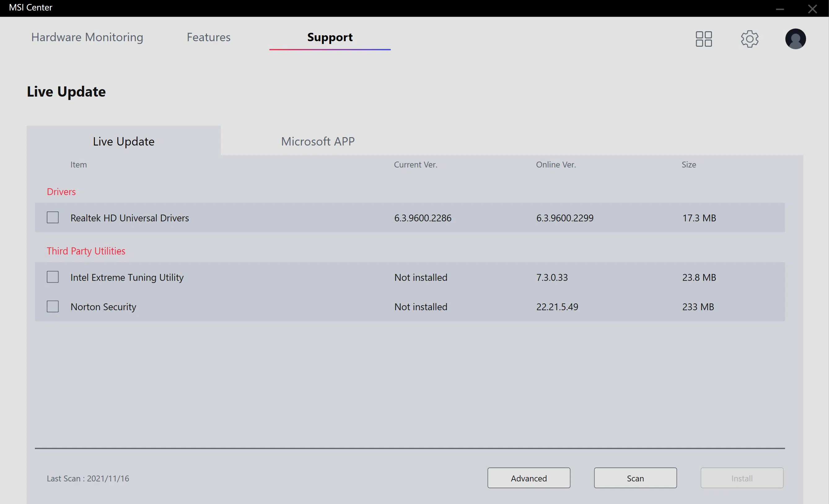This screenshot has width=829, height=504.
Task: Click Norton online version 22.21.5.49
Action: [557, 306]
